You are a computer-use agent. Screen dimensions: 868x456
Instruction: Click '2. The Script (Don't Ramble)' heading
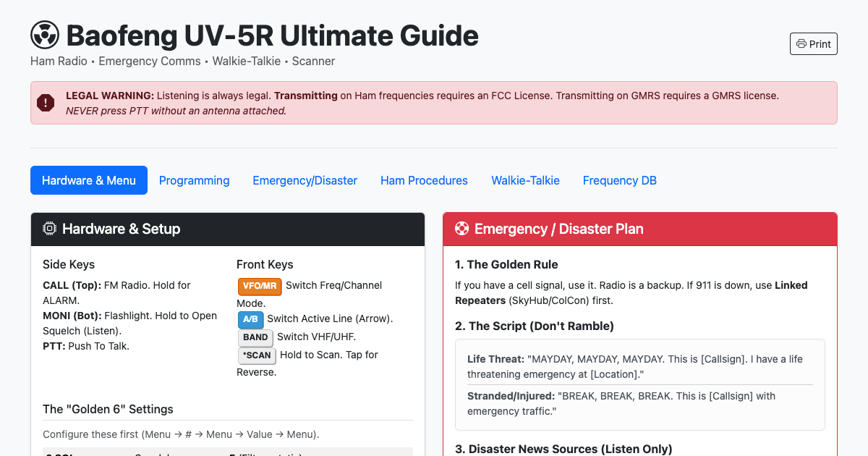[x=535, y=326]
